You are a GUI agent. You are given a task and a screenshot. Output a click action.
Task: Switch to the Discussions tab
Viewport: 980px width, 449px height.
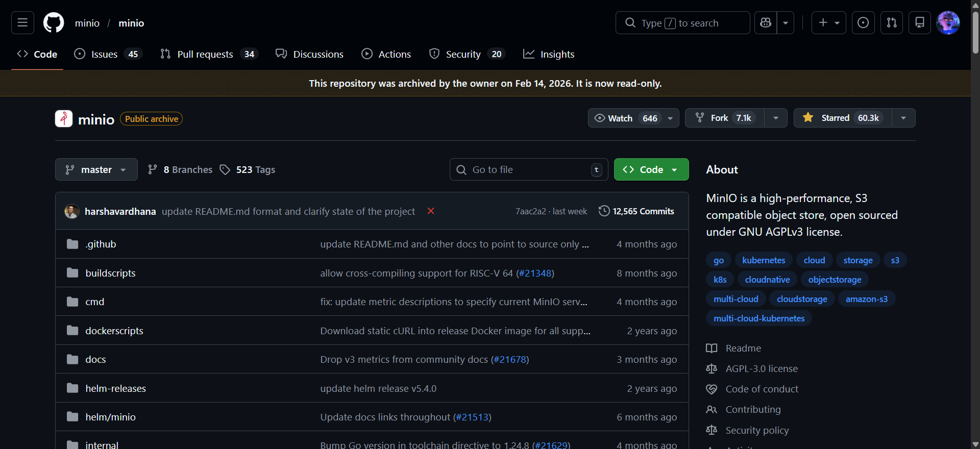pos(310,54)
